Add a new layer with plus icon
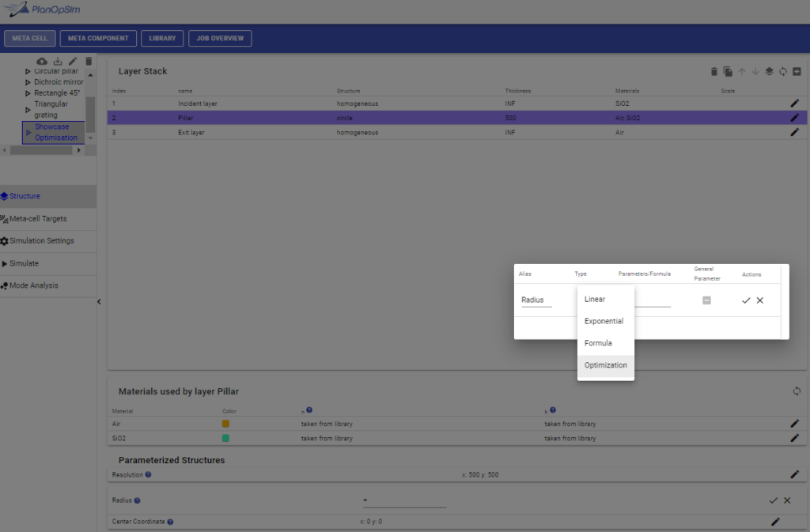This screenshot has height=532, width=810. tap(796, 72)
